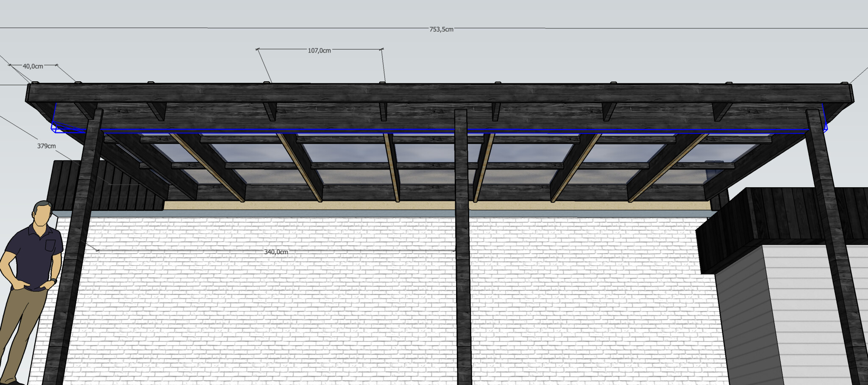Click the 379cm depth dimension label
868x385 pixels.
(x=46, y=146)
